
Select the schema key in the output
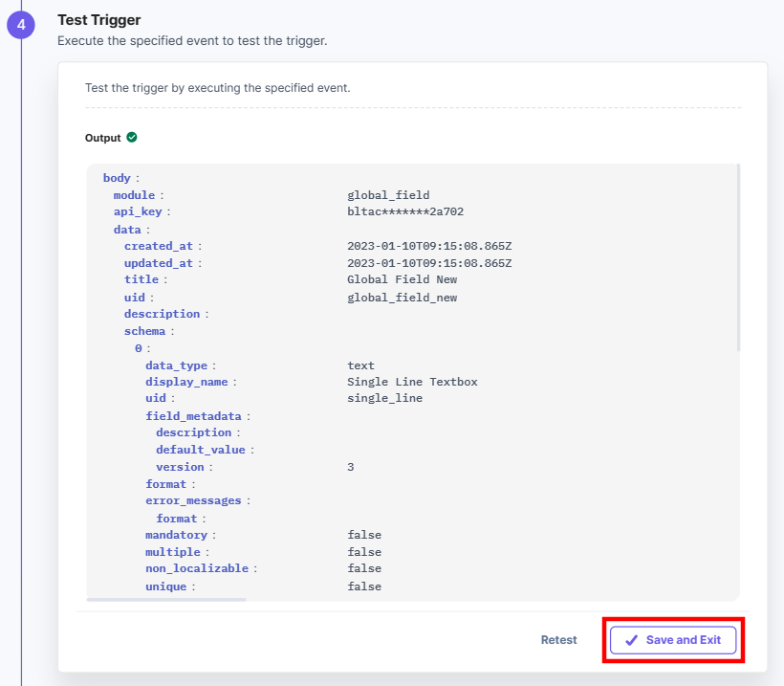coord(144,331)
